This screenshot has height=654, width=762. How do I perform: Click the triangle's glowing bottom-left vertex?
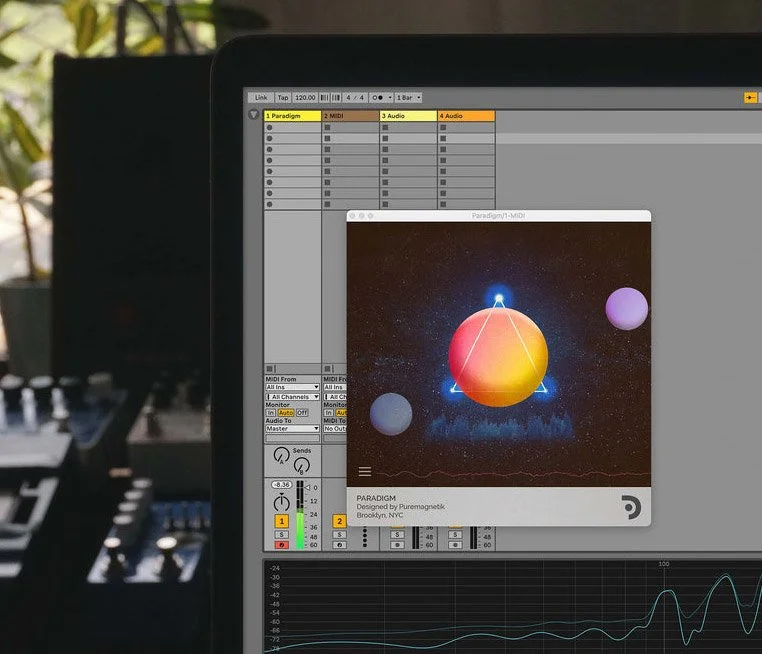pyautogui.click(x=453, y=388)
